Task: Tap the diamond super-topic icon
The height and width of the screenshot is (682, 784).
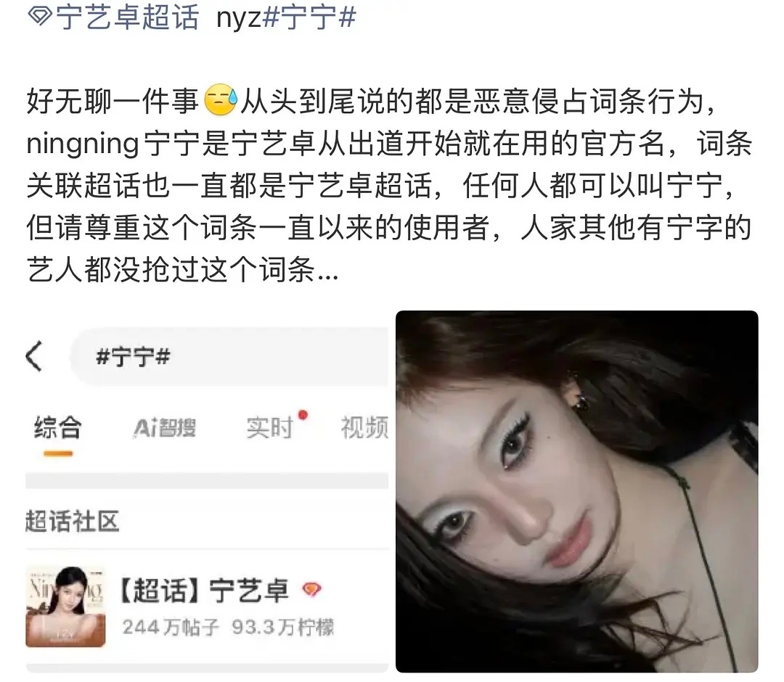Action: [40, 15]
